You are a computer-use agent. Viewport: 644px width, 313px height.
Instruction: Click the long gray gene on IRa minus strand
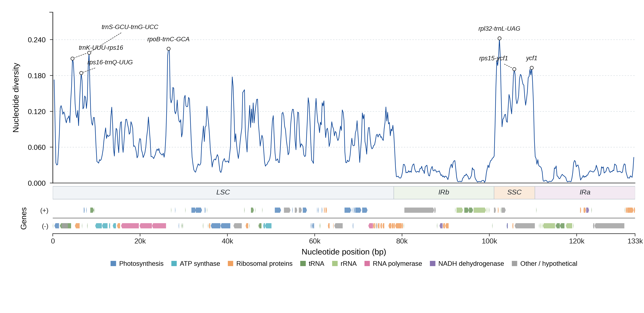[609, 226]
